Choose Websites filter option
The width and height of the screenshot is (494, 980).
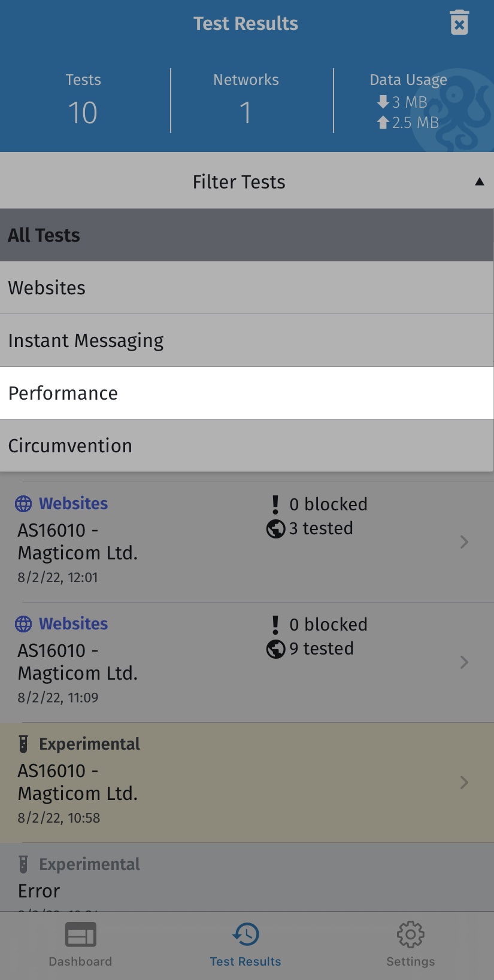pyautogui.click(x=247, y=288)
